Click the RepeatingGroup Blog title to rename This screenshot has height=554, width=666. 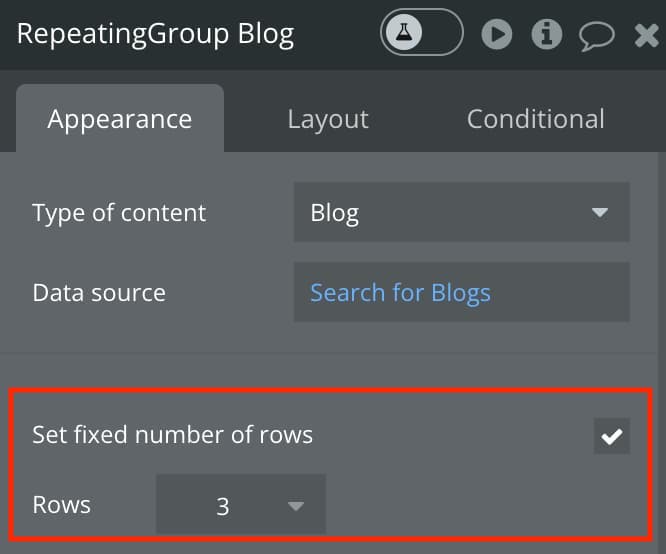(155, 34)
